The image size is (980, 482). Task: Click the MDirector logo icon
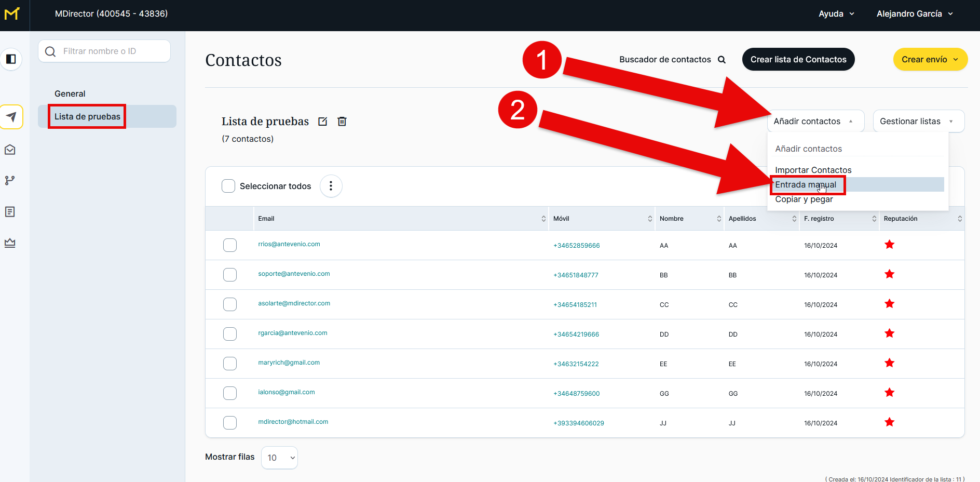[12, 14]
